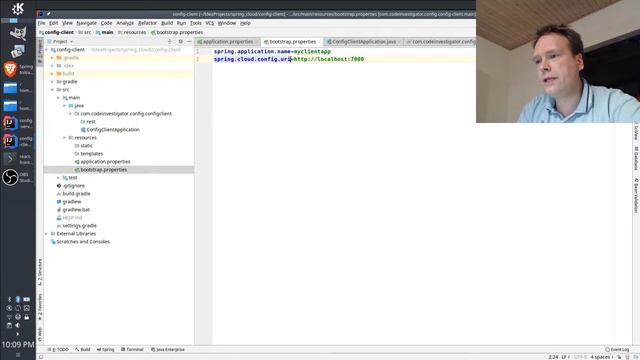
Task: Collapse the config-client project root
Action: pos(47,50)
